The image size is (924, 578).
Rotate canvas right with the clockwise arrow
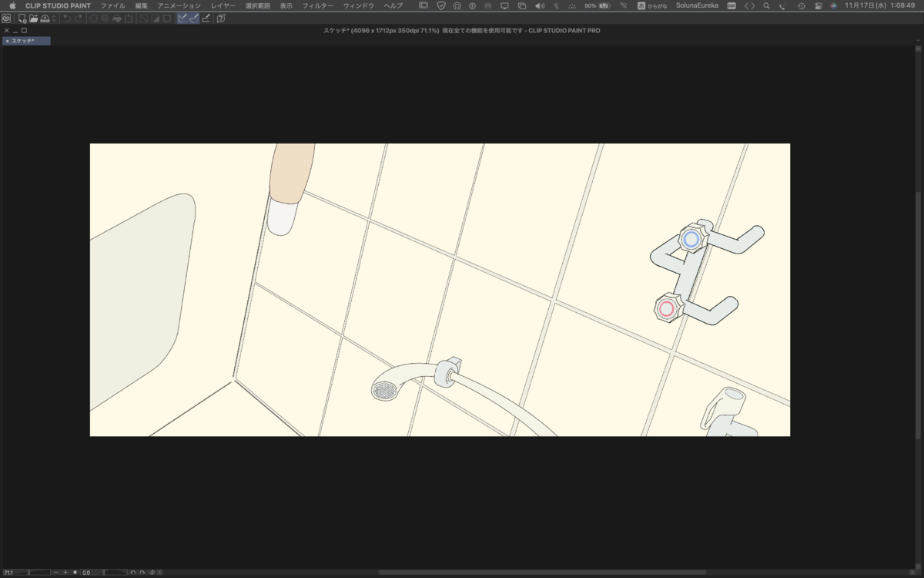pyautogui.click(x=142, y=573)
